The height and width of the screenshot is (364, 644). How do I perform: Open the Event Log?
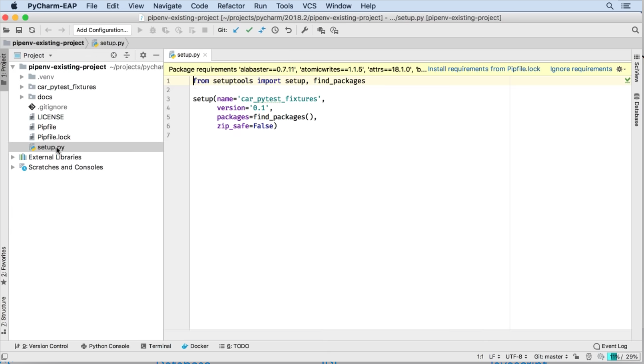(x=610, y=346)
